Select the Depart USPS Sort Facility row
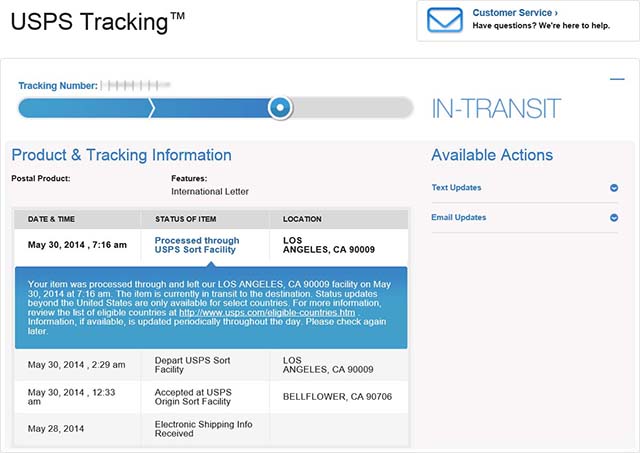 (x=211, y=365)
